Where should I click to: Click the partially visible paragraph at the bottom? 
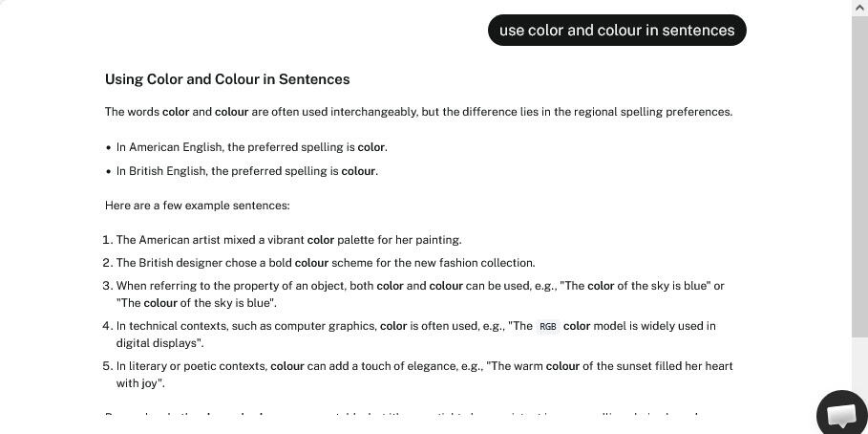click(x=401, y=416)
